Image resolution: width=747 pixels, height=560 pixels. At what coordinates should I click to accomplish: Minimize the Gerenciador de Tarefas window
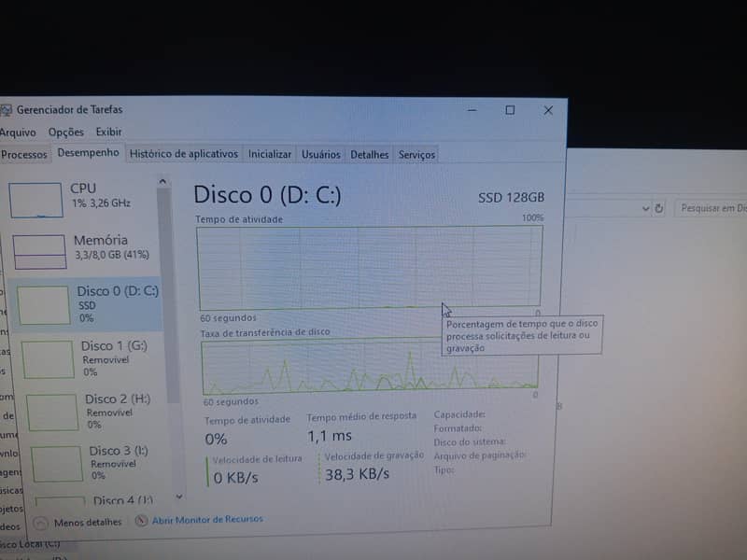click(472, 110)
